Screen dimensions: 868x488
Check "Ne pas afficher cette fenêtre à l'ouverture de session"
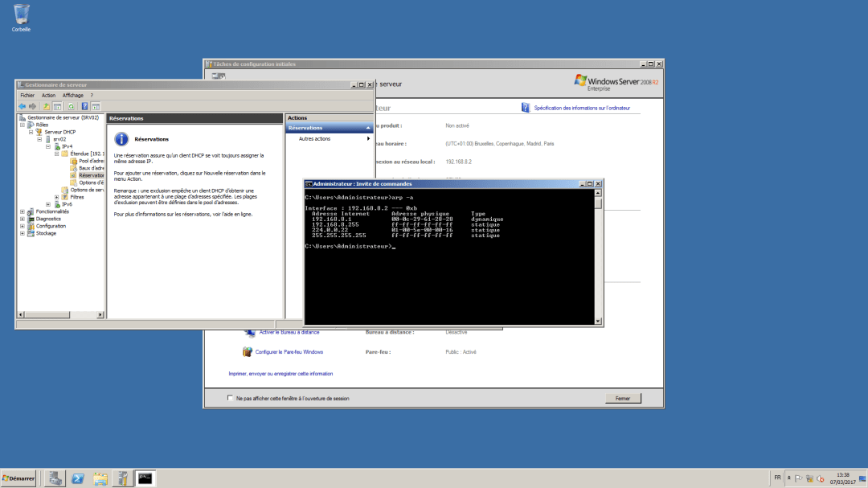click(231, 398)
